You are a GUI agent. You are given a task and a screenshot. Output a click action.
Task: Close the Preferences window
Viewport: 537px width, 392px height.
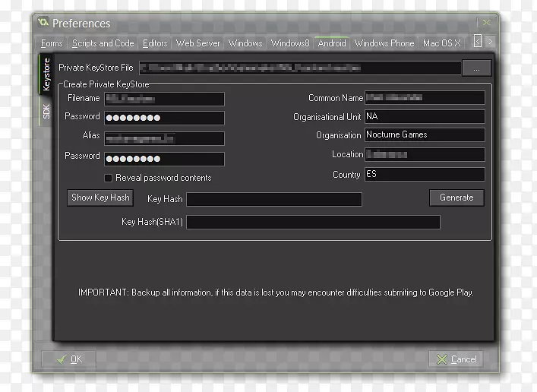[484, 23]
